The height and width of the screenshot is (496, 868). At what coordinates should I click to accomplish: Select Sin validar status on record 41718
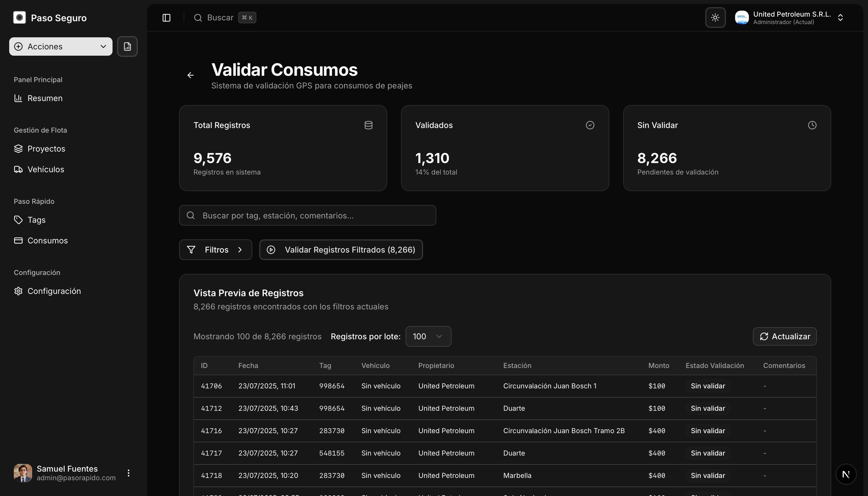click(x=708, y=475)
